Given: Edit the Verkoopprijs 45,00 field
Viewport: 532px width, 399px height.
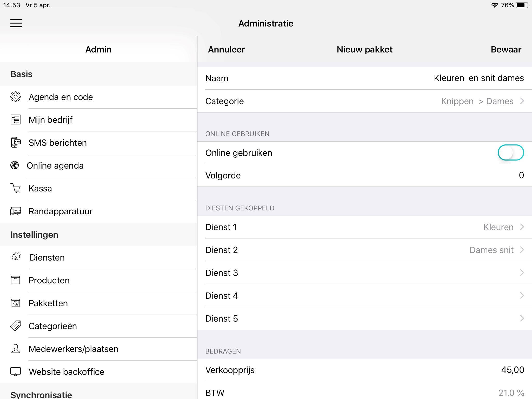Looking at the screenshot, I should pos(512,370).
